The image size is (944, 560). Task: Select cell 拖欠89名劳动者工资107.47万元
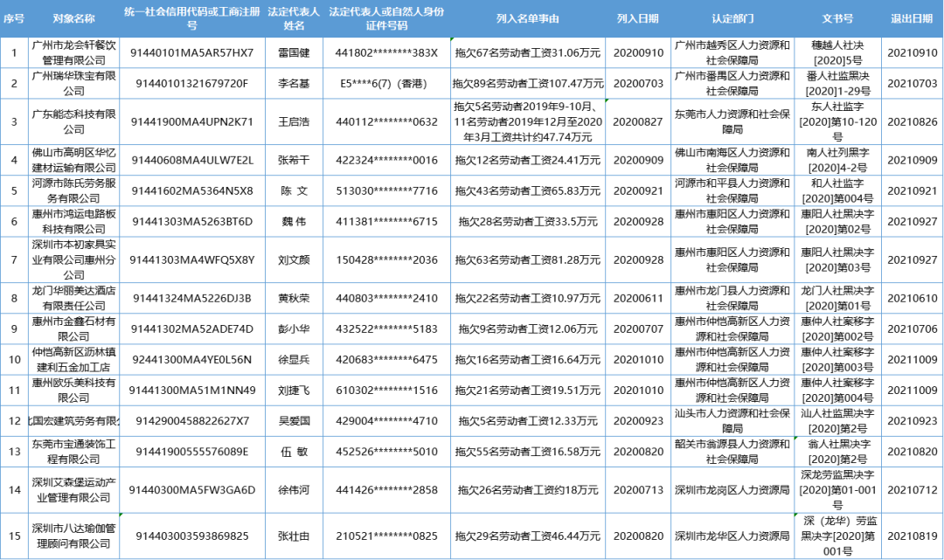(527, 84)
